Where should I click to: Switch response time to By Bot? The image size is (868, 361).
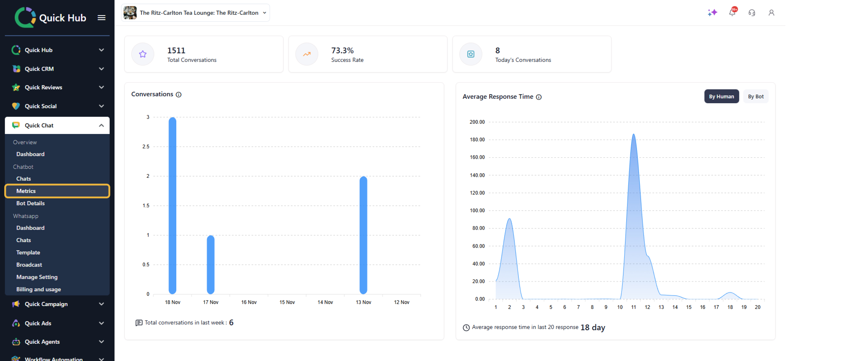pyautogui.click(x=756, y=97)
